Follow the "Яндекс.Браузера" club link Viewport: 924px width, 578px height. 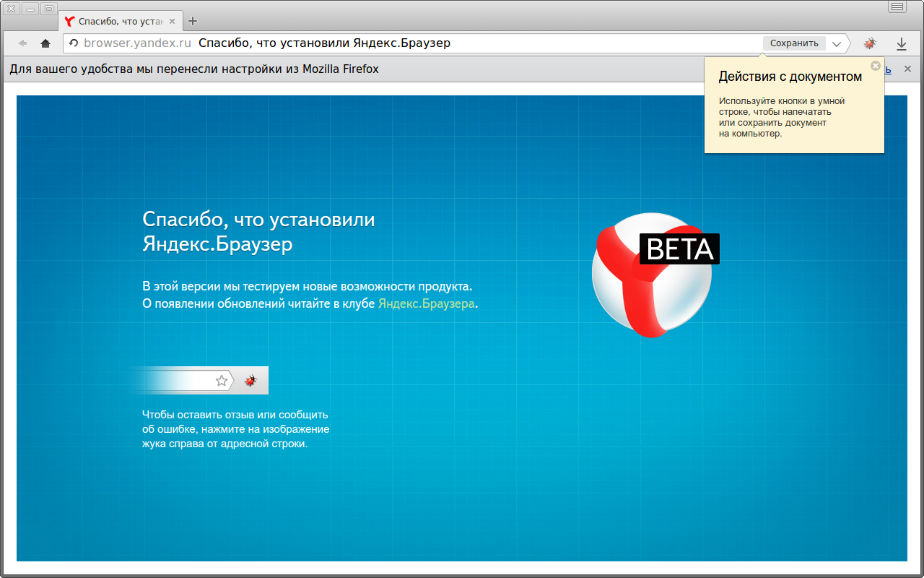427,304
